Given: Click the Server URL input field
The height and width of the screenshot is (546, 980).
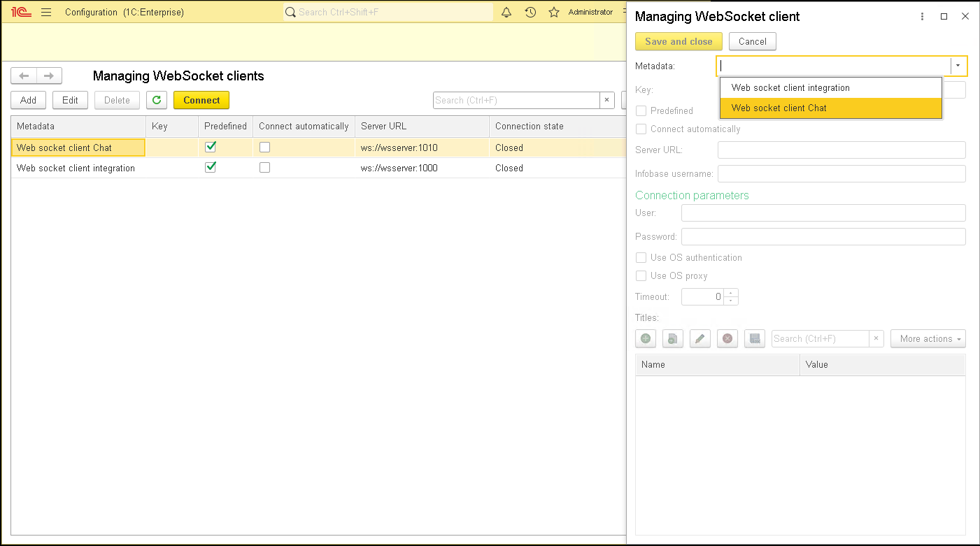Looking at the screenshot, I should coord(841,150).
